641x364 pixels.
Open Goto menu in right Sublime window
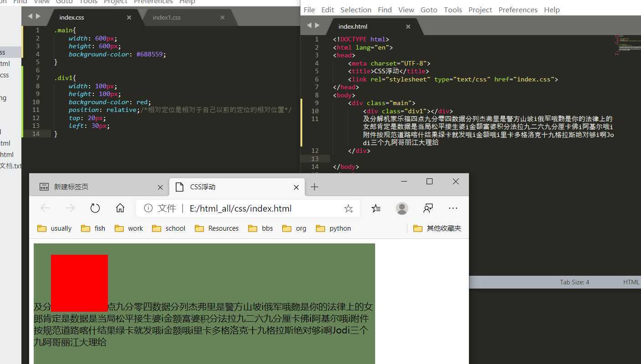point(429,10)
